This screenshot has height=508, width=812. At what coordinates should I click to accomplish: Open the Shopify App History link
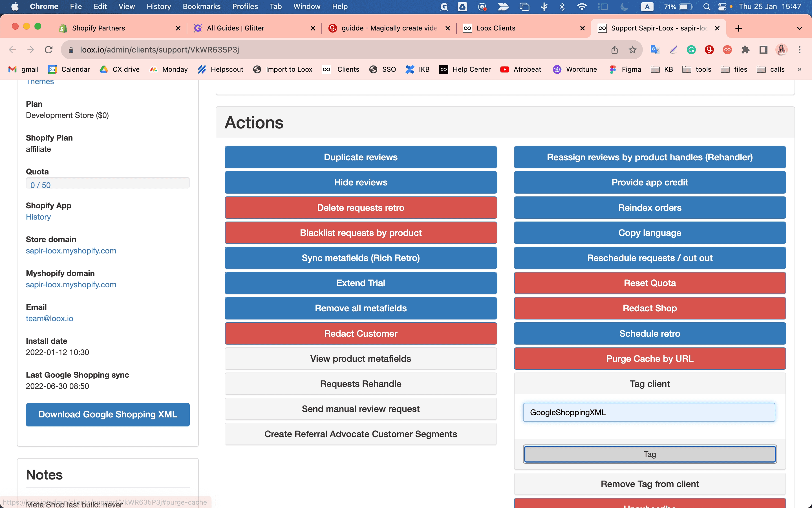point(38,217)
